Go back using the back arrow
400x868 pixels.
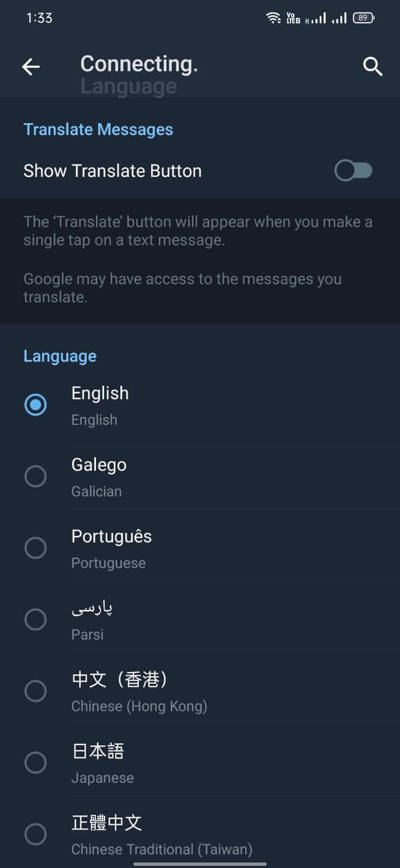31,66
